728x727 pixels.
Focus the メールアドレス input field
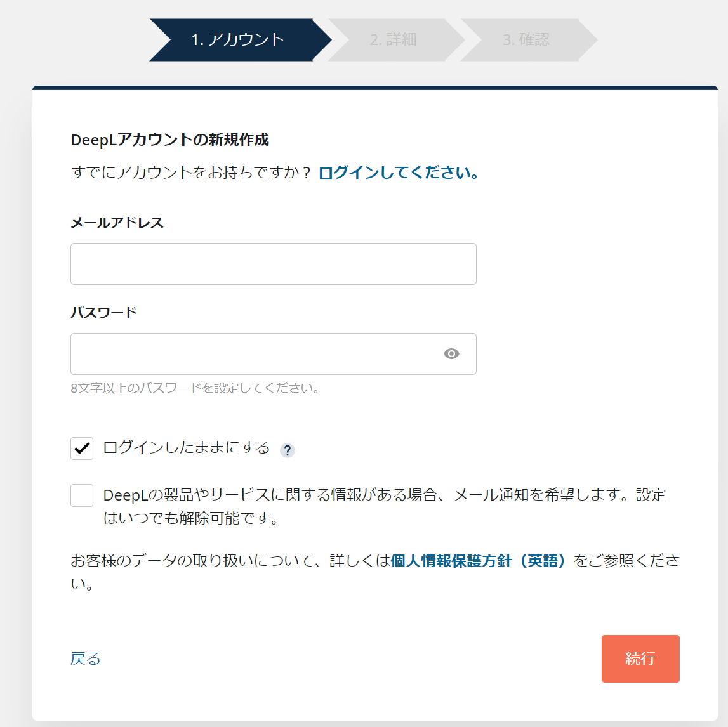pos(274,264)
